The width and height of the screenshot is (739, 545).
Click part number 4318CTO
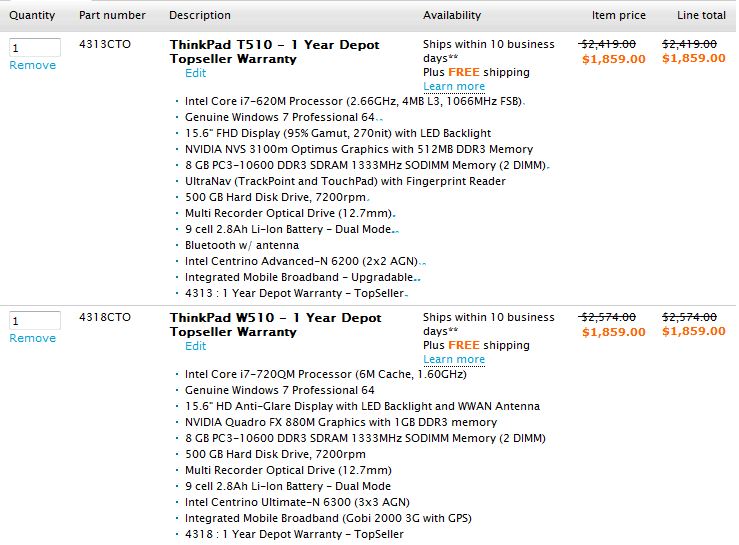[105, 317]
